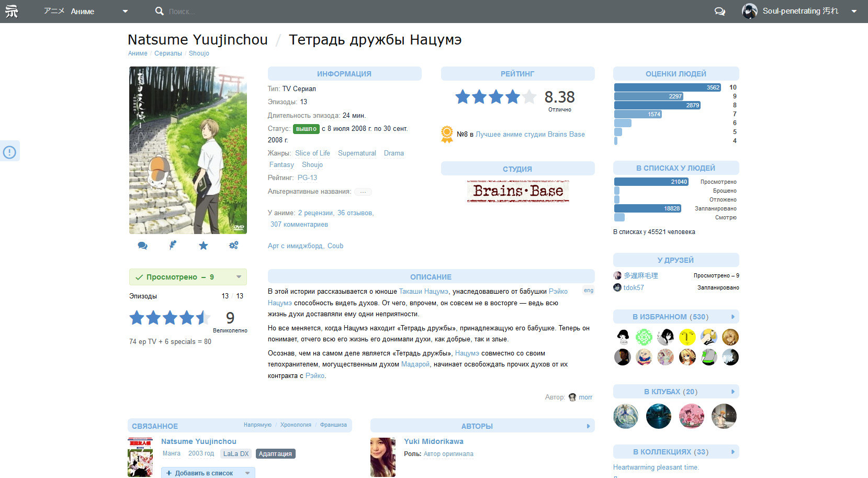Expand the alternative names ellipsis
The width and height of the screenshot is (868, 478).
363,192
